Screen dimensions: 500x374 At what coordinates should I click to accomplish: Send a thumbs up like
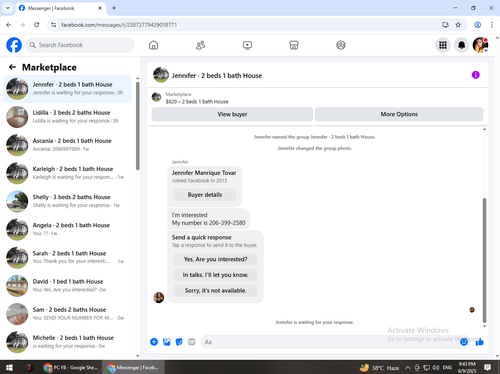[479, 342]
